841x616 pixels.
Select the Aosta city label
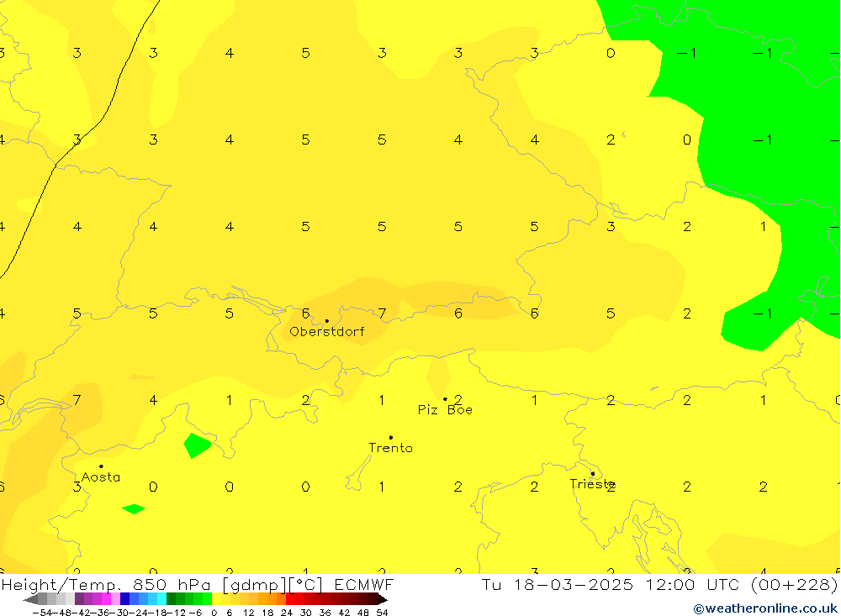(x=101, y=476)
